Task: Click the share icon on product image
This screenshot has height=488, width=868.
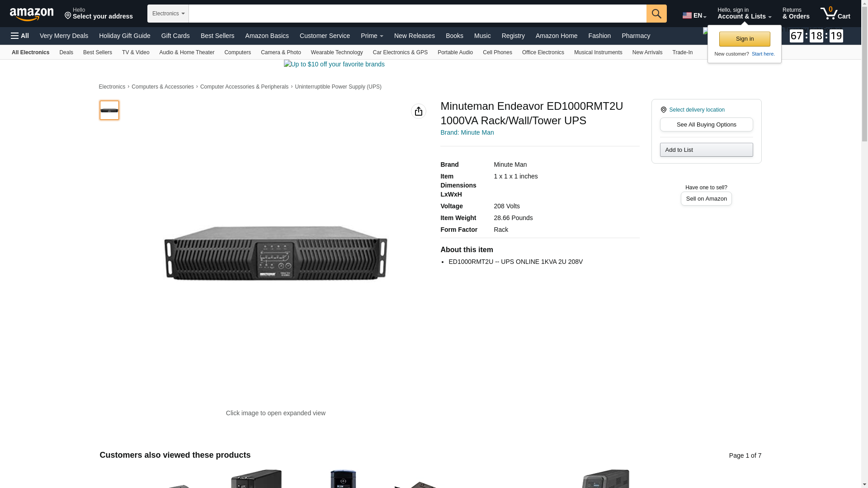Action: 418,111
